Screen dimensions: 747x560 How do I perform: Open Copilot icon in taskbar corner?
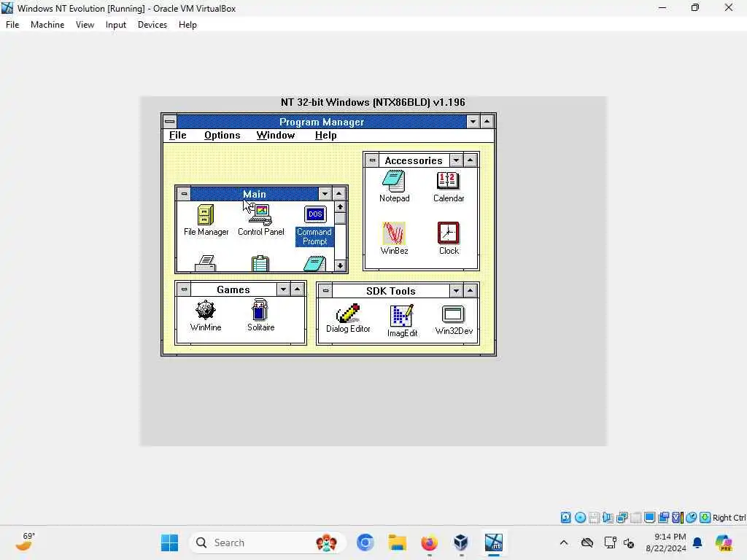coord(724,542)
